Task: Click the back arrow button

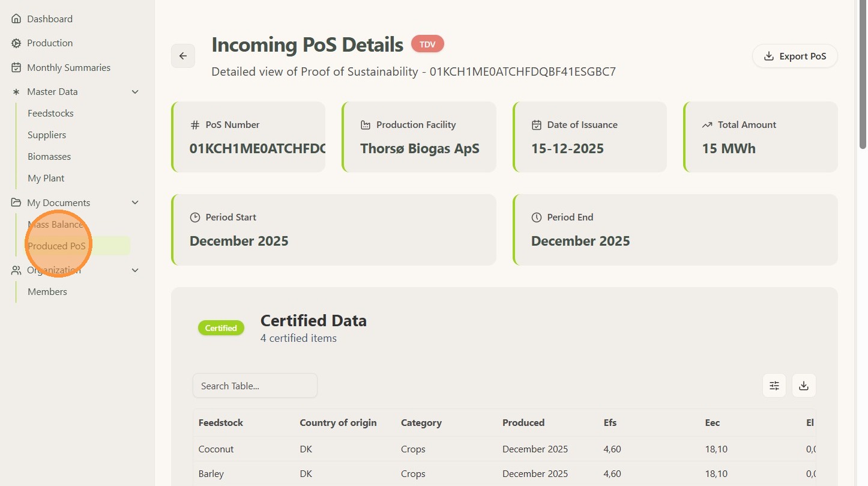Action: 183,56
